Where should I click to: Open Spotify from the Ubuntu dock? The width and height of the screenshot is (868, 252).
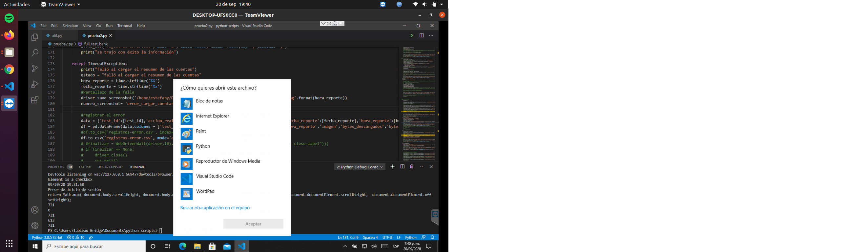pos(10,18)
